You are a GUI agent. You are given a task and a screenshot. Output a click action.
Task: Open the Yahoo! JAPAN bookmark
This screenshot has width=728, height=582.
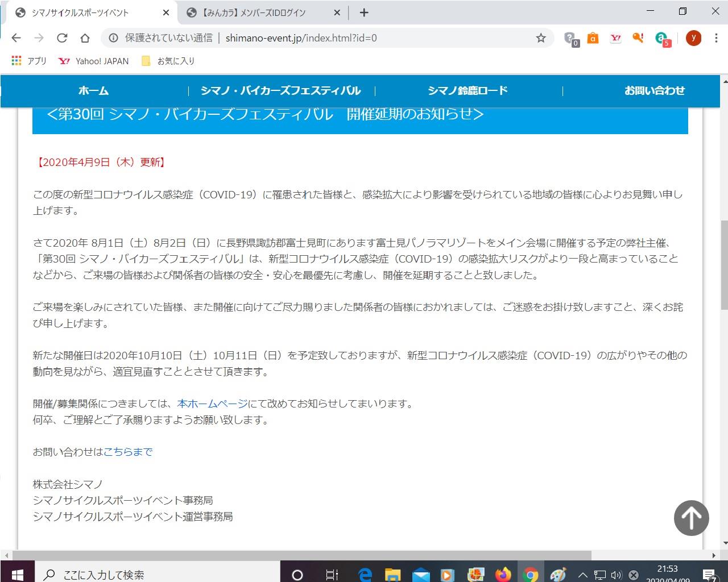click(x=94, y=61)
